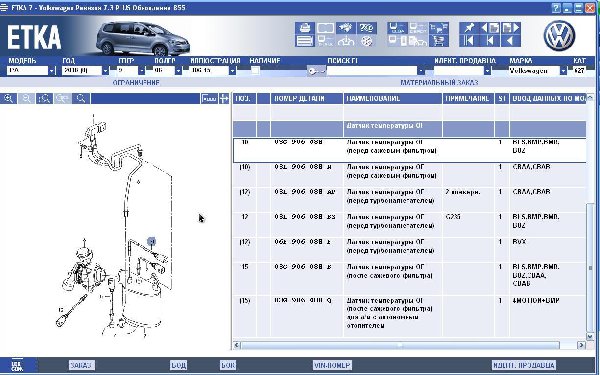The image size is (600, 375).
Task: Click the Ограничение tab label
Action: tap(136, 83)
